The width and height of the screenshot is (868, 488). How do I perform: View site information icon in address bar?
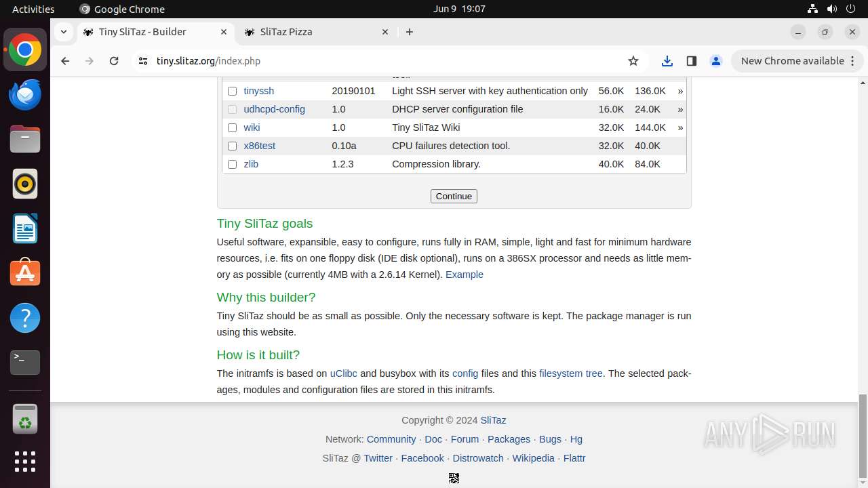(142, 61)
